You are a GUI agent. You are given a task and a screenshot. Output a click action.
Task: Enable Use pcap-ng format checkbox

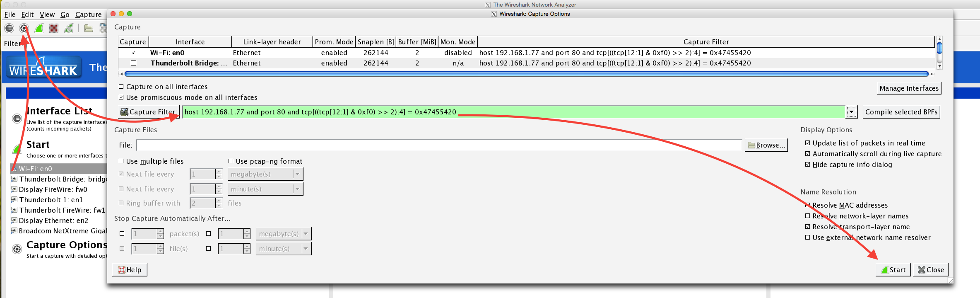(x=231, y=161)
